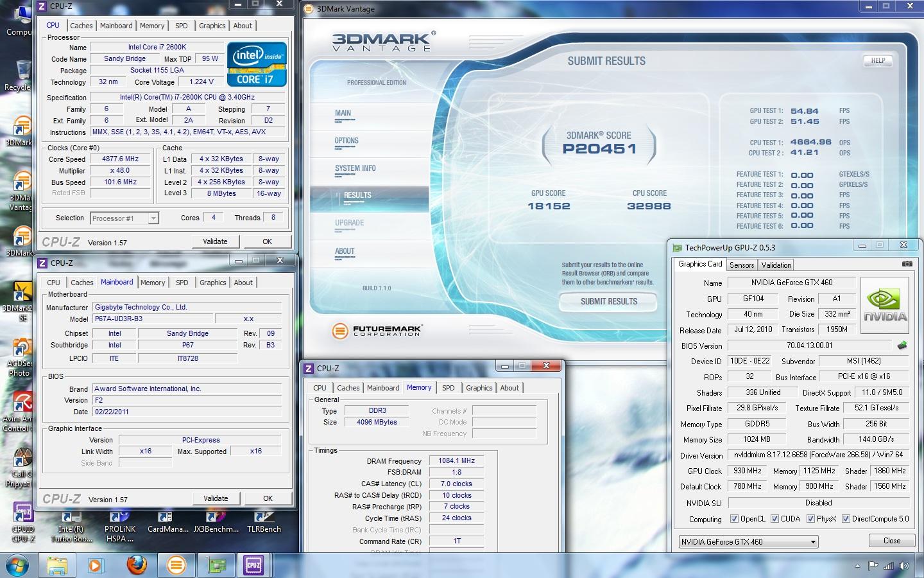Open MAIN section in 3DMark Vantage
Image resolution: width=924 pixels, height=578 pixels.
pos(343,114)
